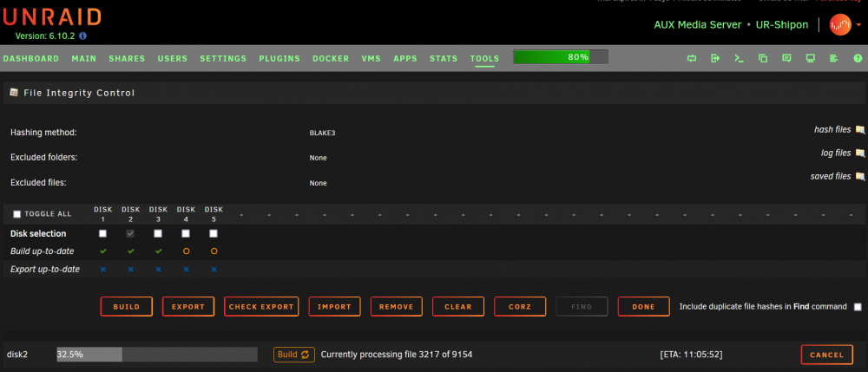This screenshot has height=372, width=868.
Task: Click the Import button
Action: 334,307
